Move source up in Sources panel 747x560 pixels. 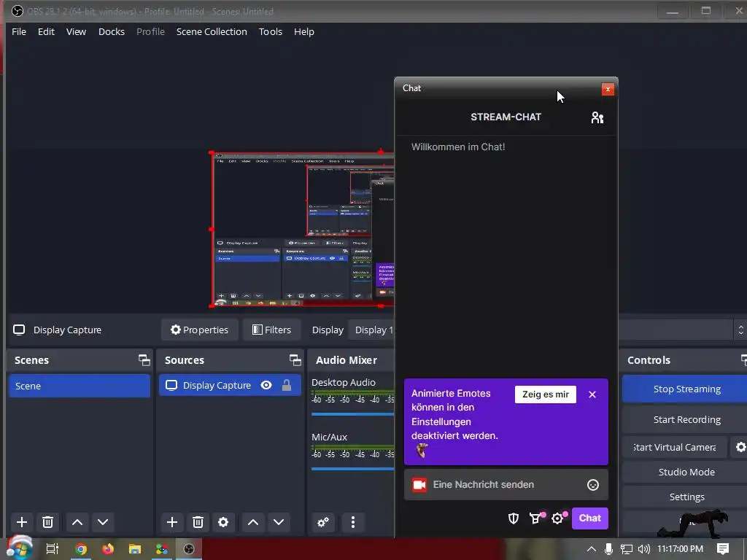pos(253,522)
